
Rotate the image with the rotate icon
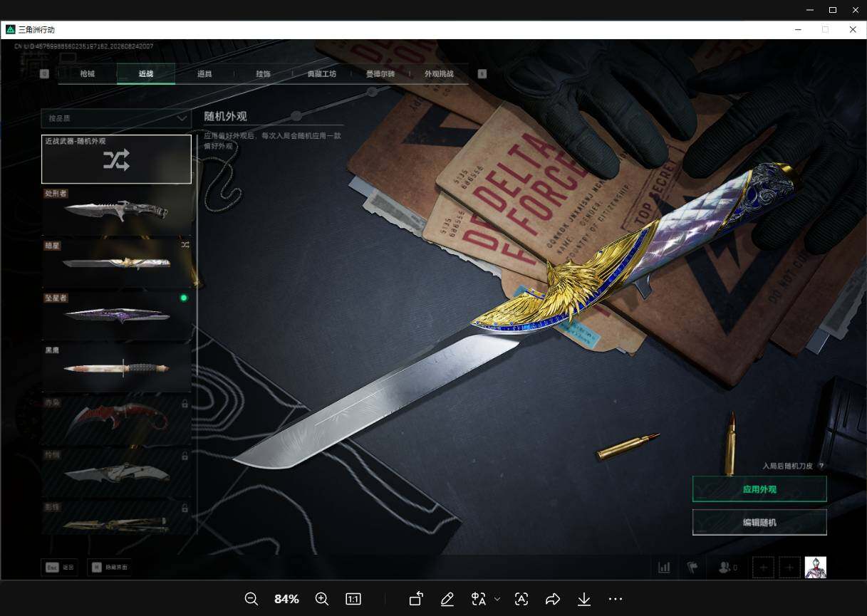(416, 599)
